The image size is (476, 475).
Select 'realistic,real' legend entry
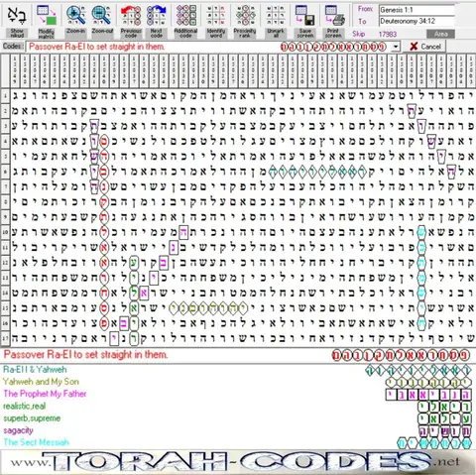pyautogui.click(x=25, y=406)
